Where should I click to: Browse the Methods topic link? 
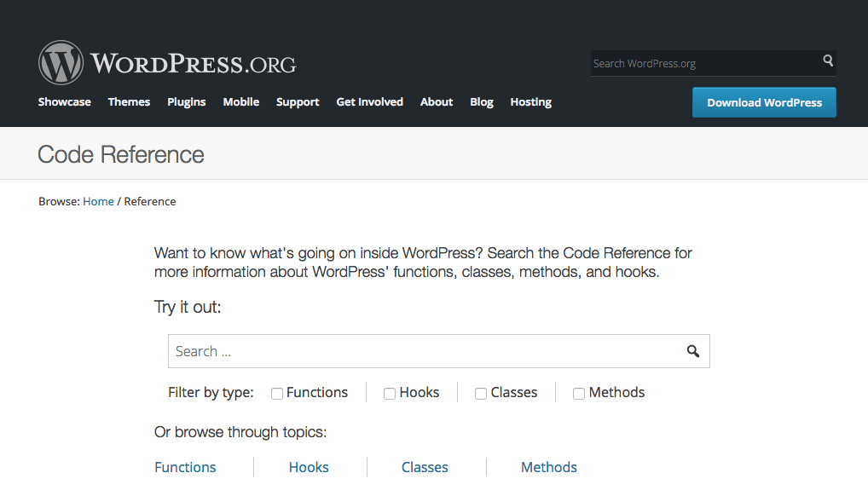pyautogui.click(x=549, y=467)
